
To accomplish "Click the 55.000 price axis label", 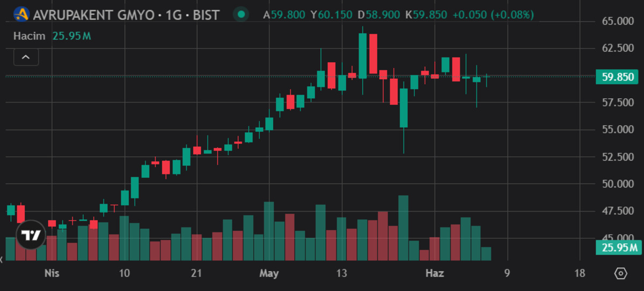I will (x=618, y=129).
